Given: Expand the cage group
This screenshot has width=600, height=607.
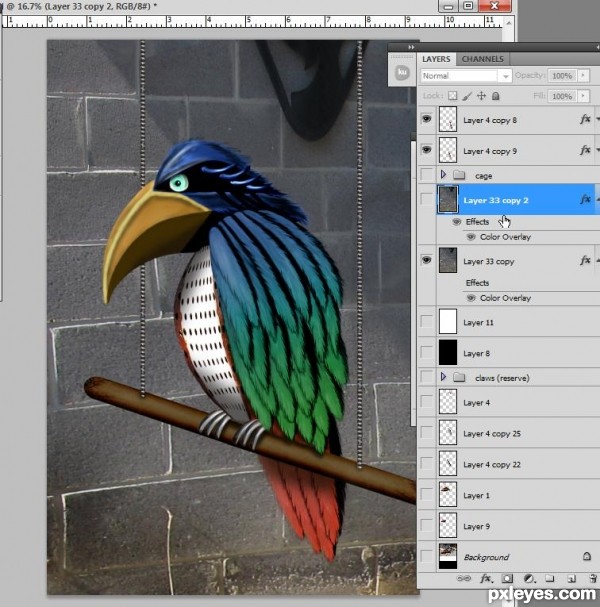Looking at the screenshot, I should click(444, 175).
